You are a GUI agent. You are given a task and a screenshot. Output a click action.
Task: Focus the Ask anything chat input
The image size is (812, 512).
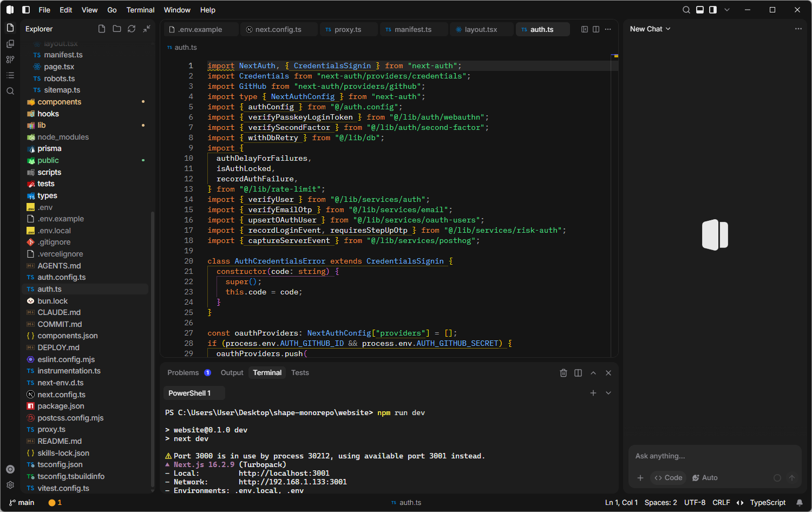click(715, 456)
